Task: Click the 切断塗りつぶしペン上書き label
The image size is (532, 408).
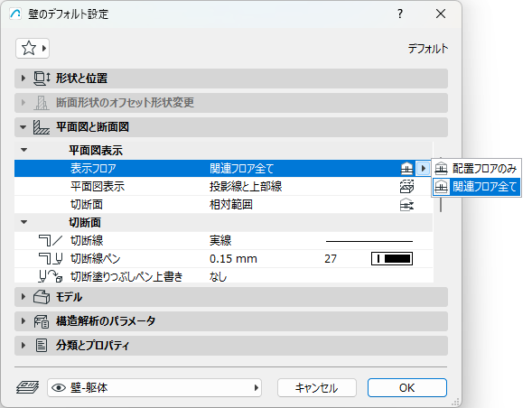Action: coord(126,277)
